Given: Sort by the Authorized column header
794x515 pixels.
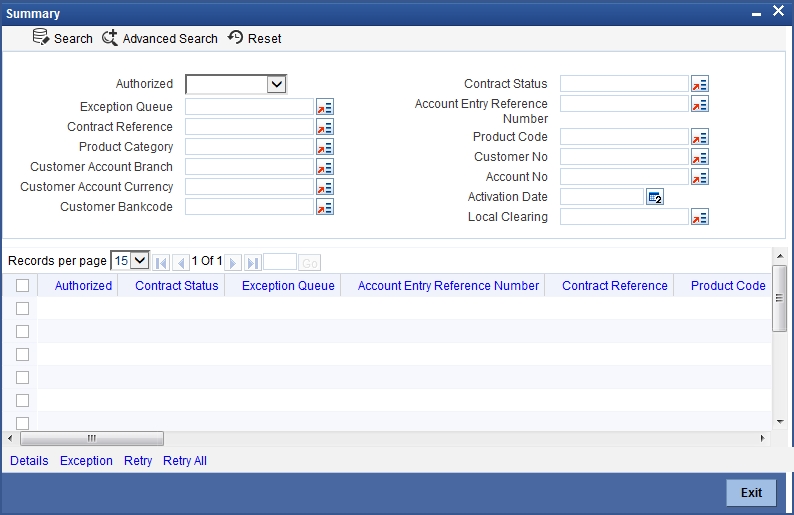Looking at the screenshot, I should pyautogui.click(x=84, y=286).
